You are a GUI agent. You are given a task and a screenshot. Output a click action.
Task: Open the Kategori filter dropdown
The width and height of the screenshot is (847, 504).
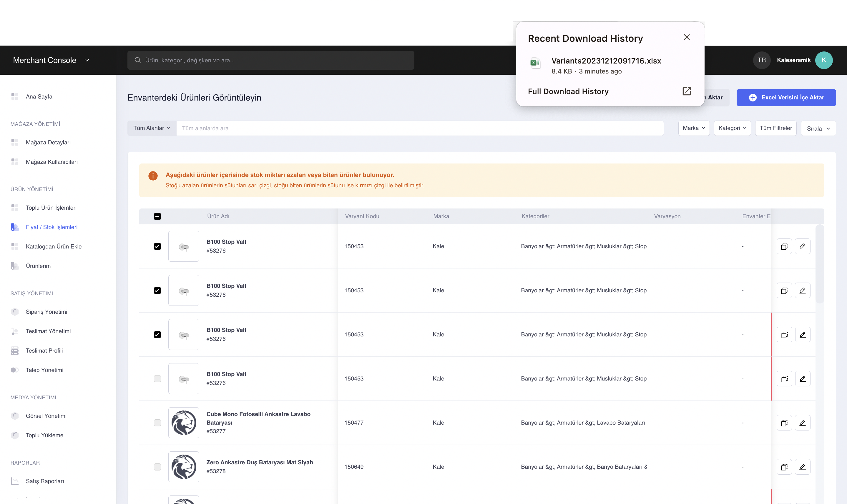coord(732,128)
